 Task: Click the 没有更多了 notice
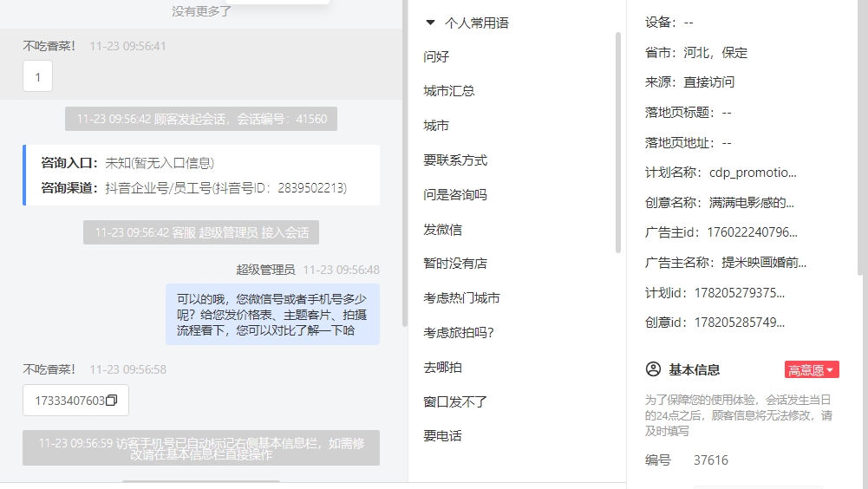tap(201, 11)
